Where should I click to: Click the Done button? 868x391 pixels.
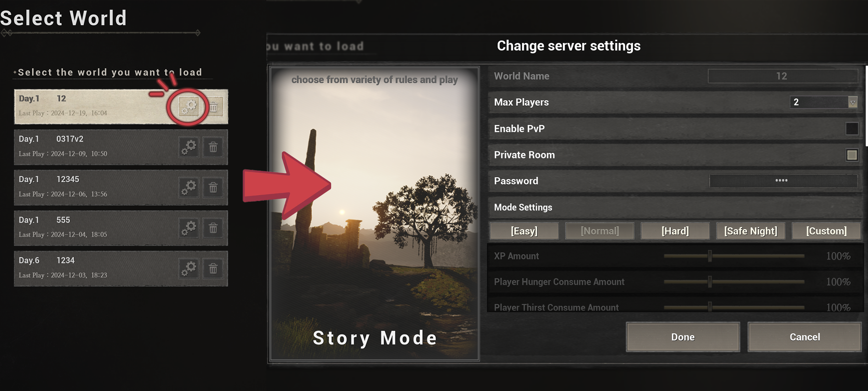[683, 337]
